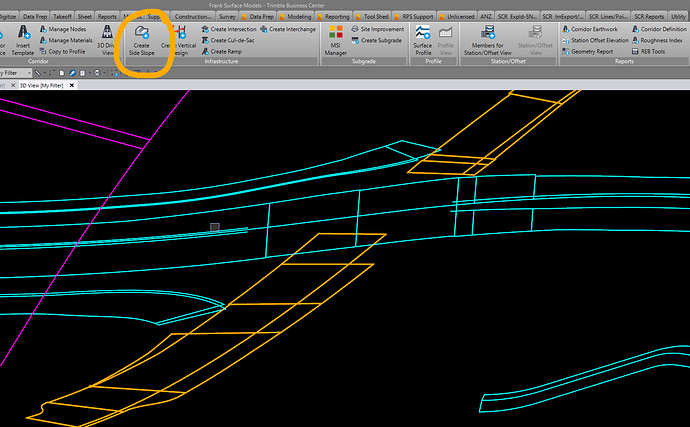Select the SCR: Lines/Poi... tab
Viewport: 690px width, 427px height.
tap(608, 17)
